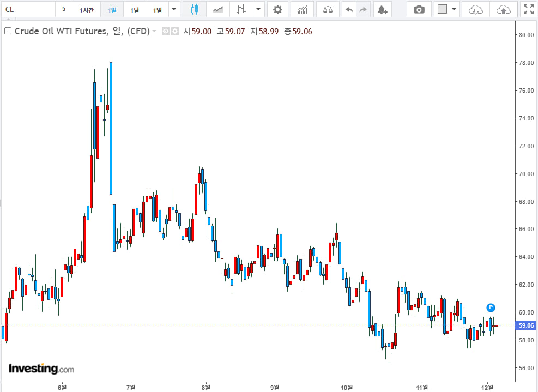Take a chart snapshot with the camera

click(419, 9)
